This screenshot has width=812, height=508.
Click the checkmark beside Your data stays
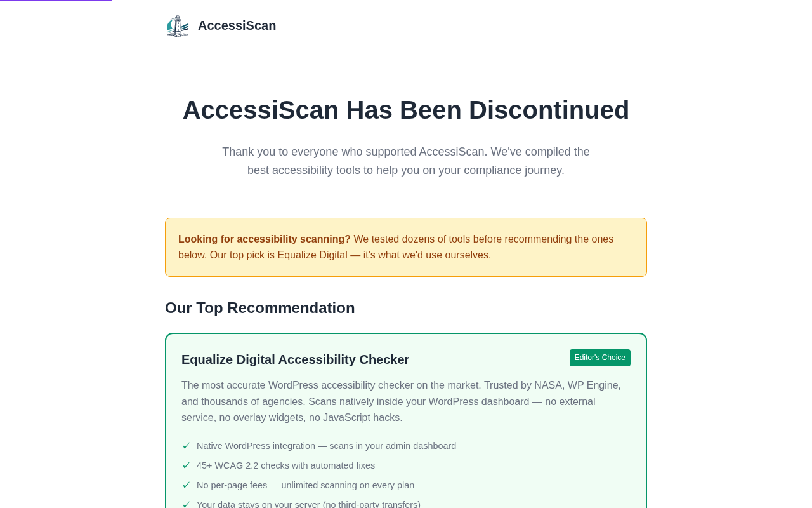(187, 504)
